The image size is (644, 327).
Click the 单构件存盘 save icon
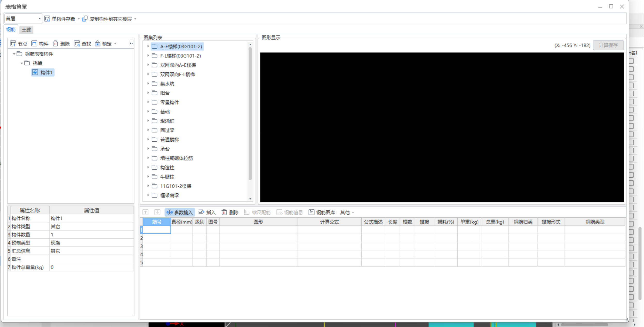click(x=47, y=19)
